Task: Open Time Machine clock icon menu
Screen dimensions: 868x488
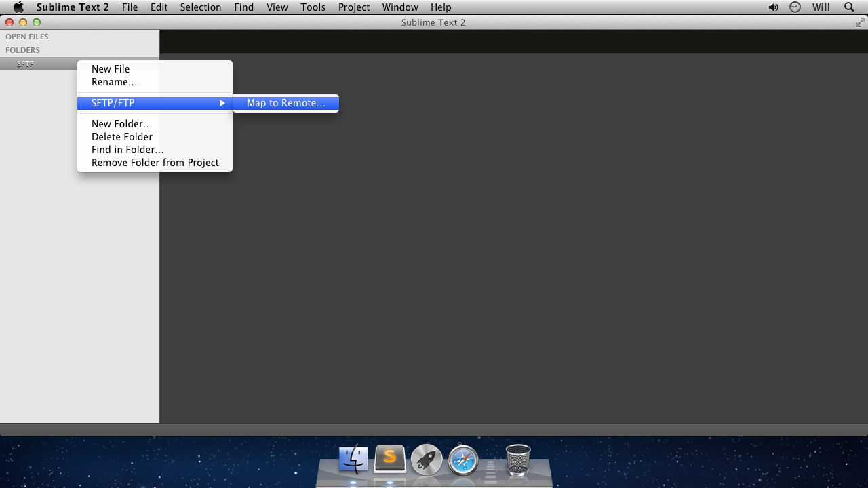Action: pos(795,7)
